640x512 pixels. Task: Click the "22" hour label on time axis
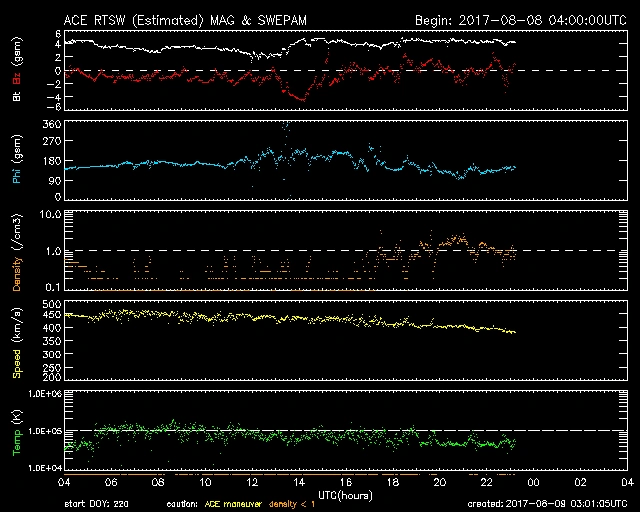coord(487,482)
